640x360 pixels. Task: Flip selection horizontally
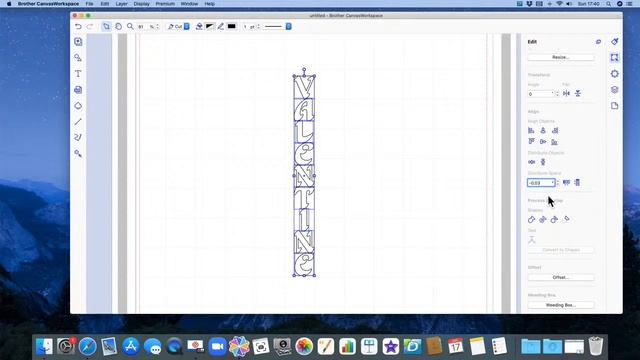[566, 93]
